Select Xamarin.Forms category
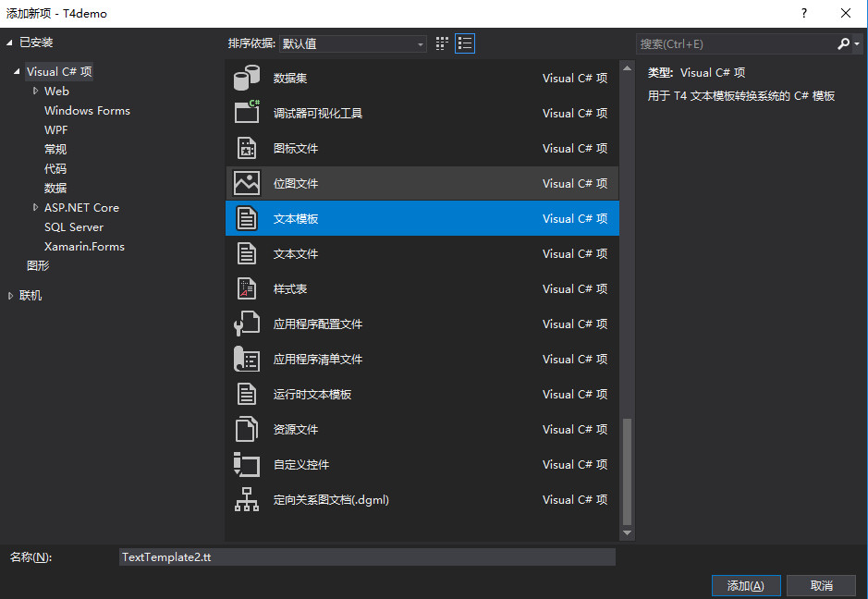868x599 pixels. 84,247
